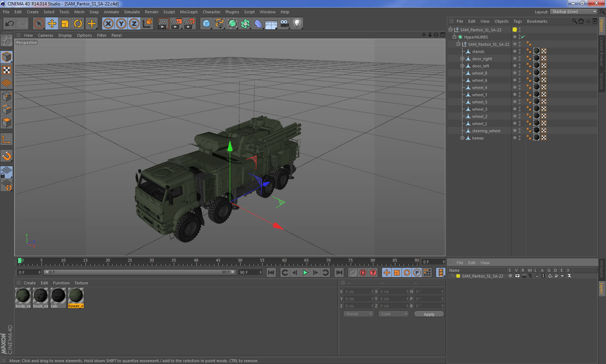Screen dimensions: 606x364
Task: Open the viewport Cameras menu
Action: coord(45,35)
